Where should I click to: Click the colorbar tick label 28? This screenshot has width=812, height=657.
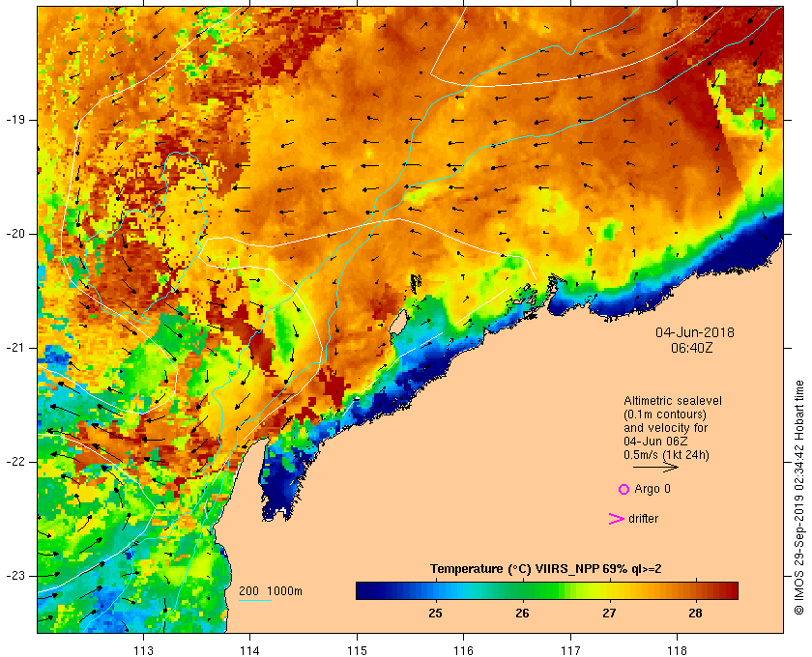pyautogui.click(x=695, y=614)
